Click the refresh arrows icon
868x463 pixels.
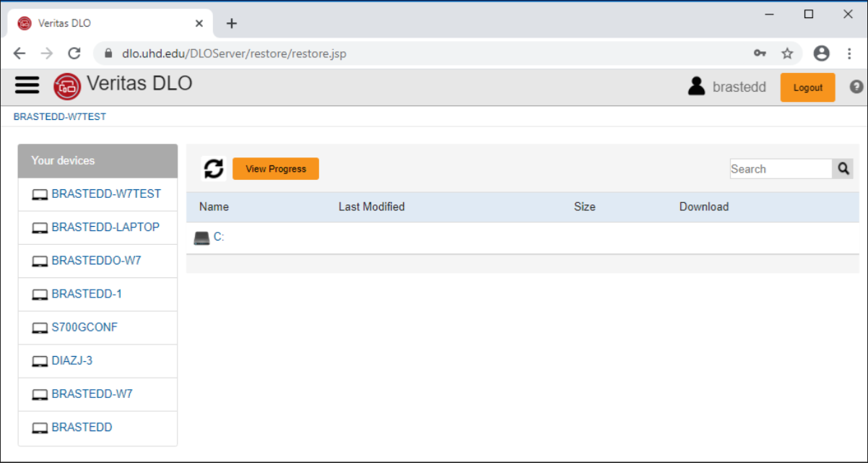tap(214, 168)
